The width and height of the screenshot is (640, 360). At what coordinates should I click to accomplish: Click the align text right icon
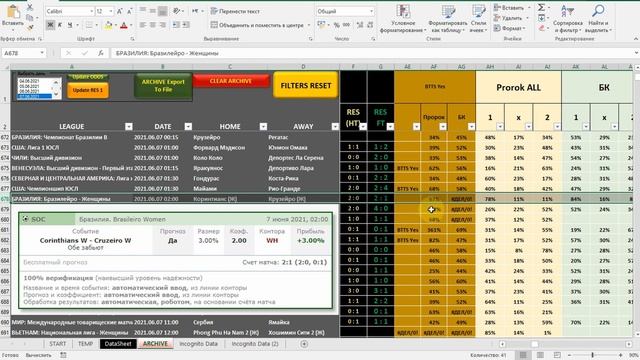(x=162, y=25)
